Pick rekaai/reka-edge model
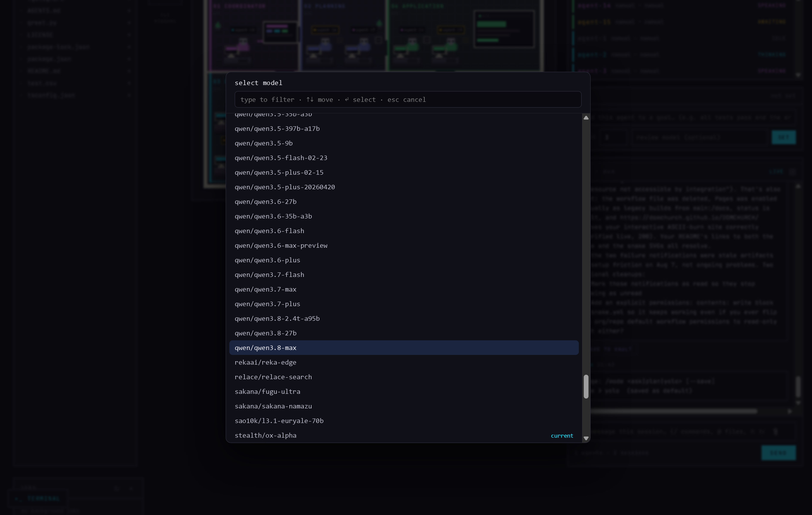This screenshot has width=812, height=515. [x=404, y=362]
